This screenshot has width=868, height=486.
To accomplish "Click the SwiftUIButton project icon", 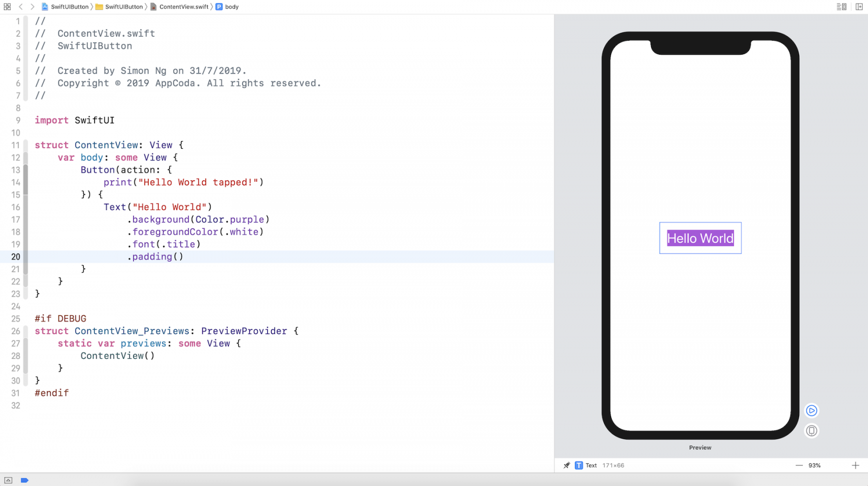I will pos(44,7).
